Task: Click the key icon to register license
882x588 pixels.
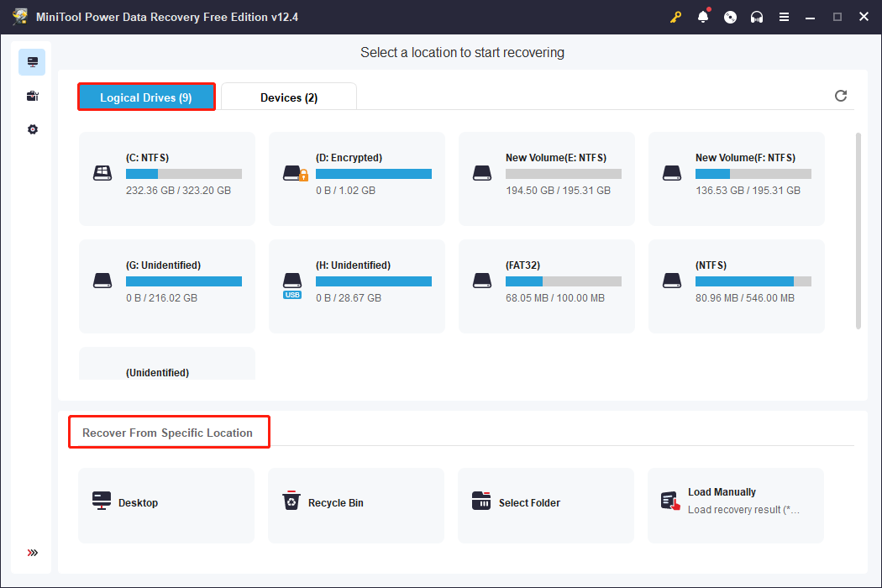Action: click(x=676, y=17)
